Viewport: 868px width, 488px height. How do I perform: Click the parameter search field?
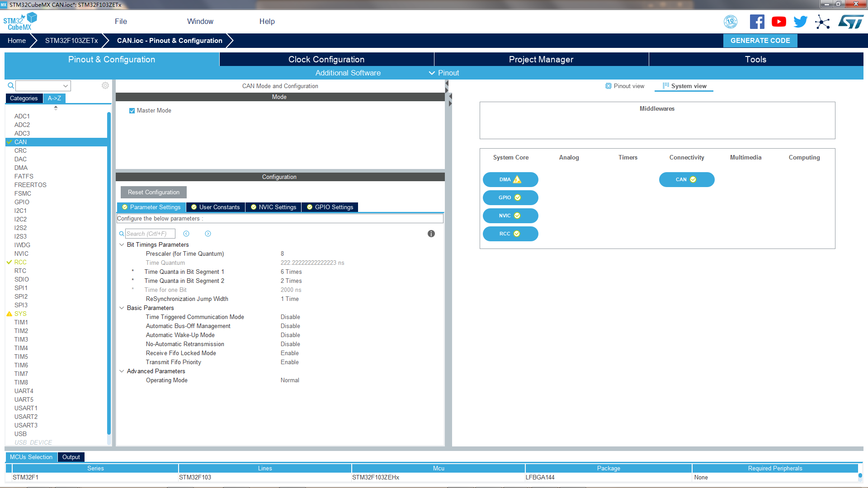[x=150, y=234]
